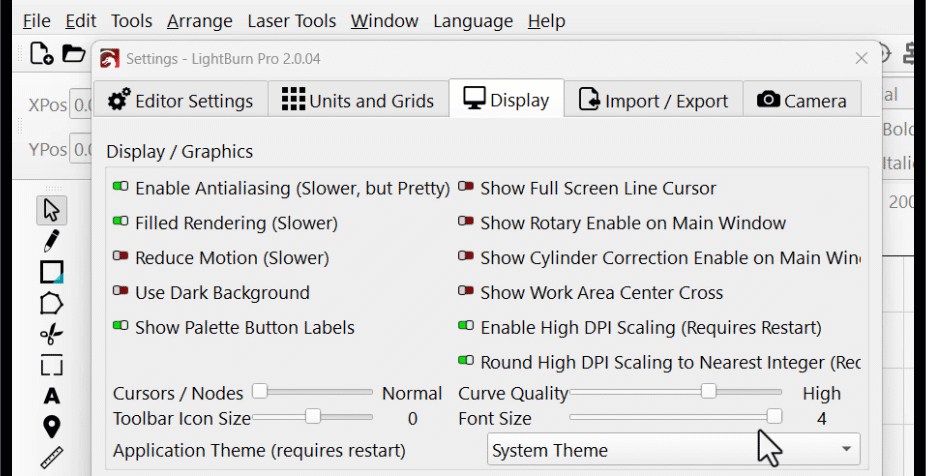Open the Laser Tools menu
This screenshot has width=926, height=476.
[291, 21]
